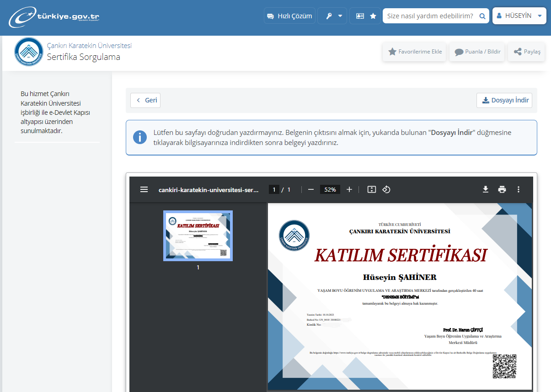
Task: Open the türkiye.gov.tr home logo
Action: [x=53, y=18]
